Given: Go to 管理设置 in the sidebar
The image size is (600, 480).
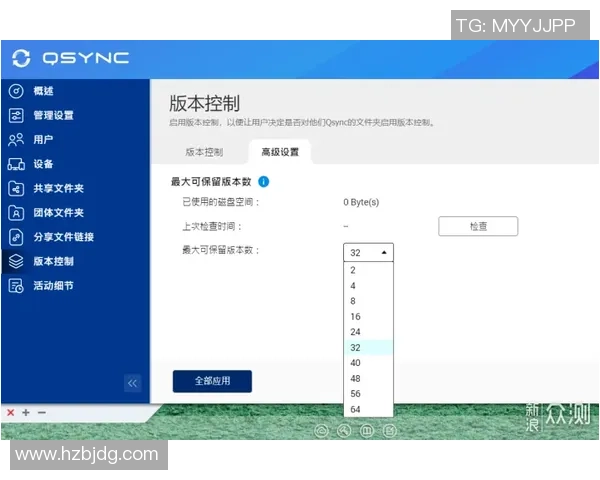Looking at the screenshot, I should pyautogui.click(x=75, y=115).
